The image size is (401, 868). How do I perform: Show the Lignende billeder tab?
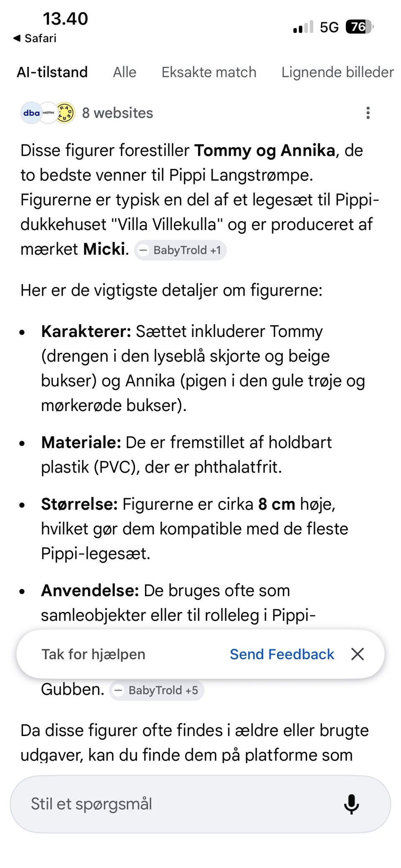point(338,72)
